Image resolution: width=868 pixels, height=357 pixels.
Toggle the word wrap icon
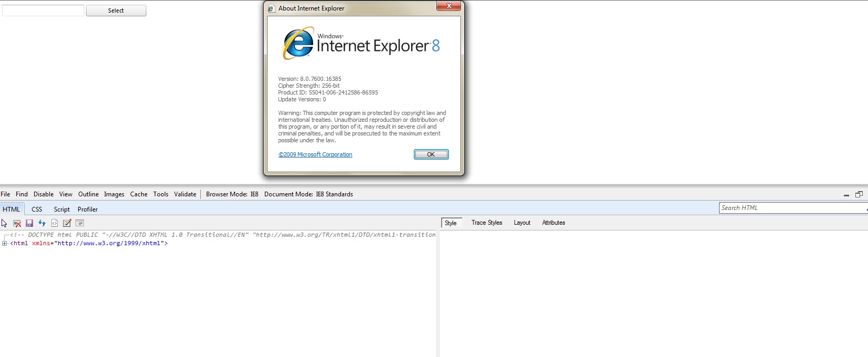80,223
